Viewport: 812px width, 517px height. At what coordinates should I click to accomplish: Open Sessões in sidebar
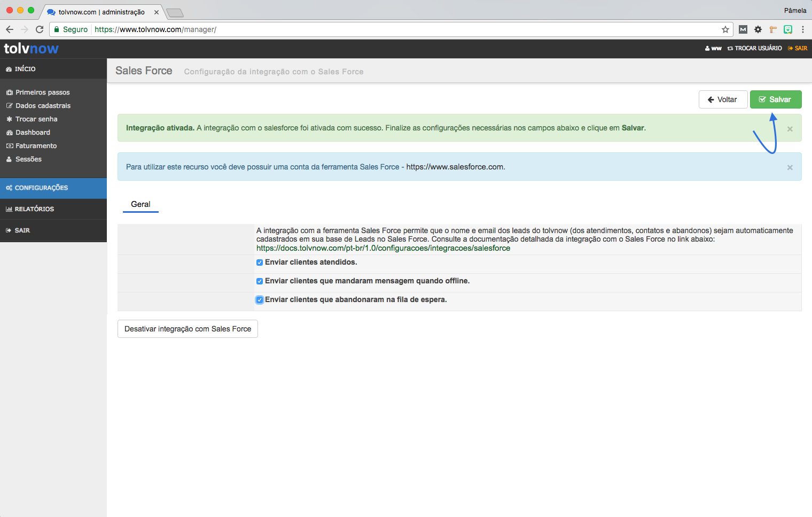[28, 159]
